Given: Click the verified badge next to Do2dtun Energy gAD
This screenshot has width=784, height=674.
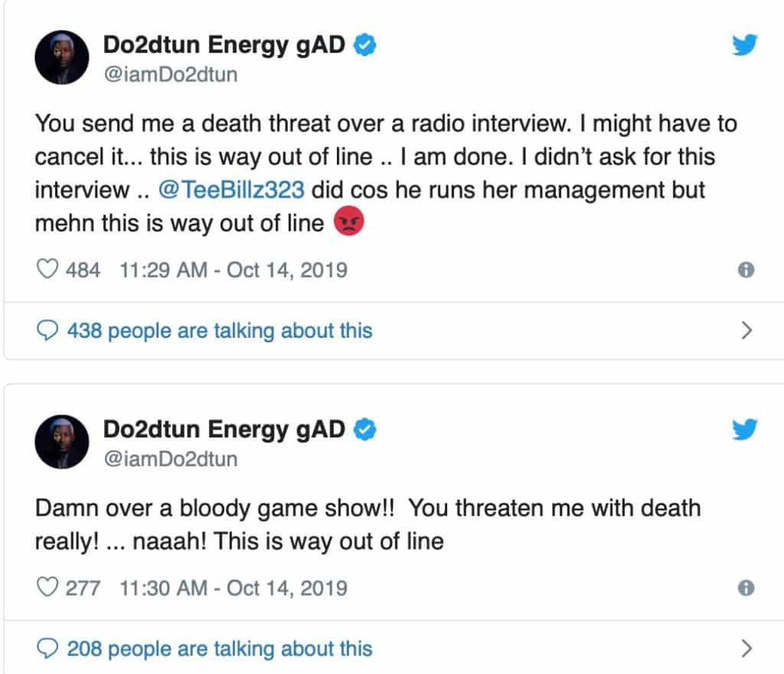Looking at the screenshot, I should pos(364,44).
